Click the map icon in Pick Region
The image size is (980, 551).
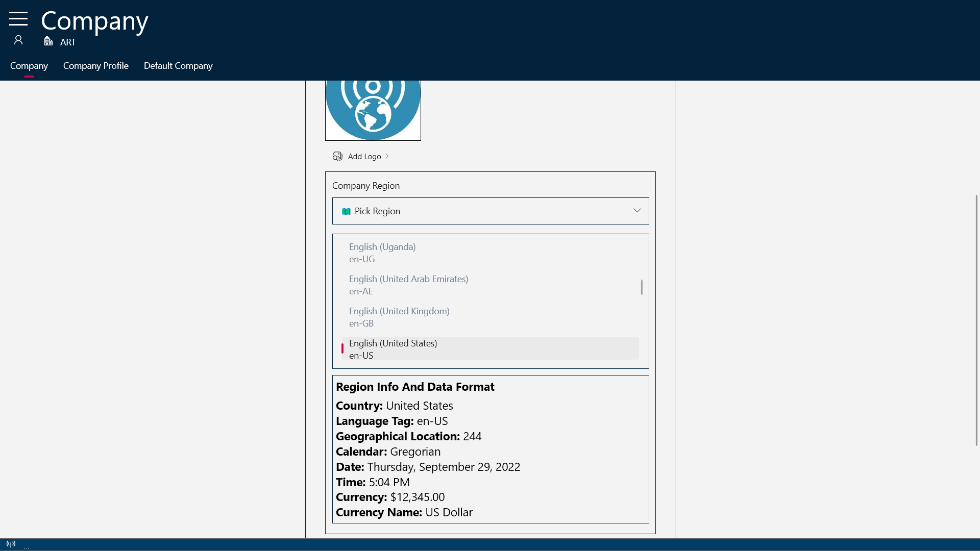[x=346, y=211]
